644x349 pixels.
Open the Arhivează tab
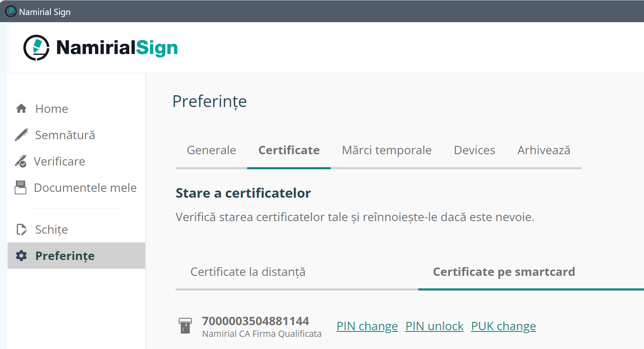tap(544, 150)
